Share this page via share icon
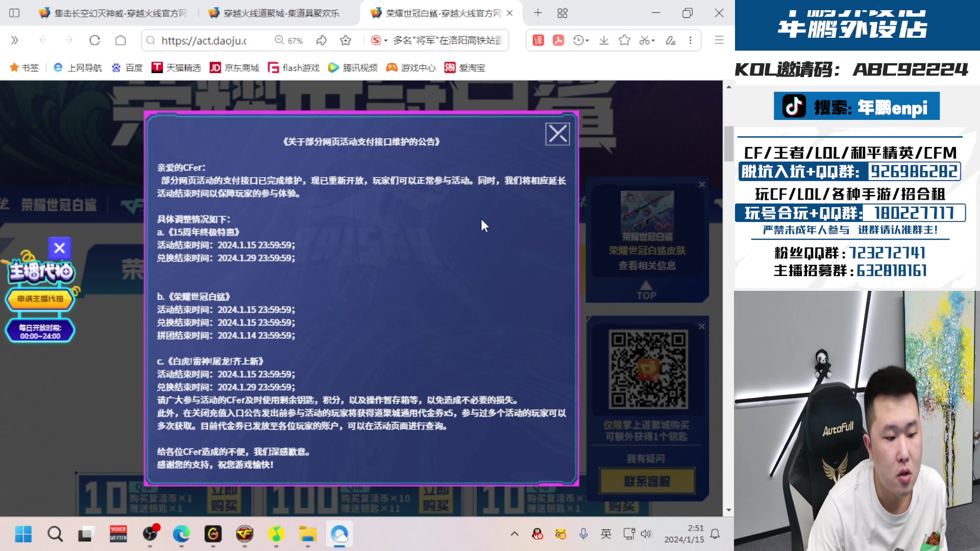Viewport: 980px width, 551px height. tap(321, 40)
